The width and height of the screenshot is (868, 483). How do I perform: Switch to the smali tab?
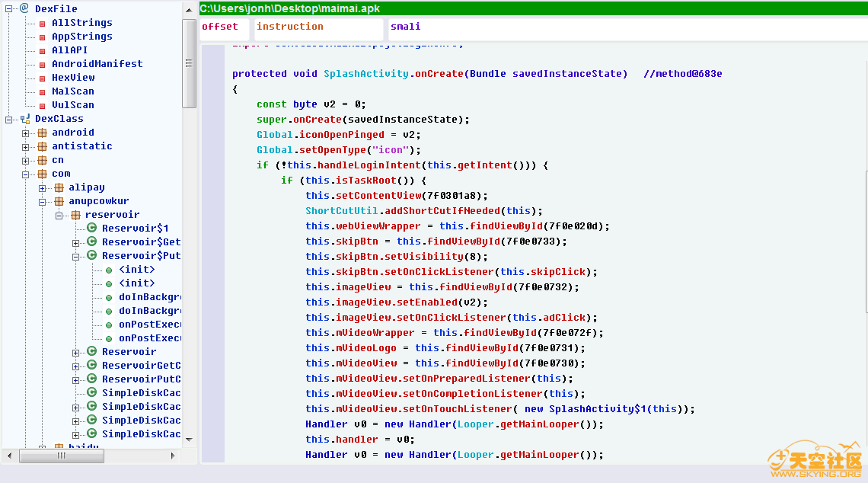(x=405, y=27)
